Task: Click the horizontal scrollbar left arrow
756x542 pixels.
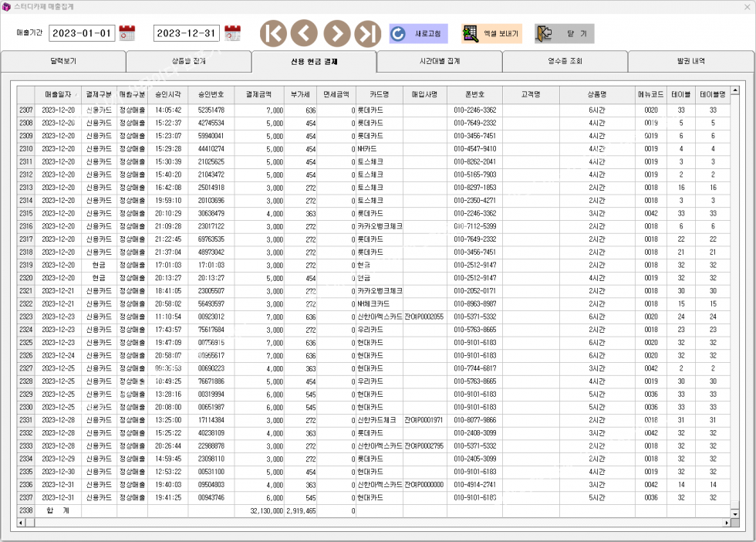Action: click(x=22, y=523)
